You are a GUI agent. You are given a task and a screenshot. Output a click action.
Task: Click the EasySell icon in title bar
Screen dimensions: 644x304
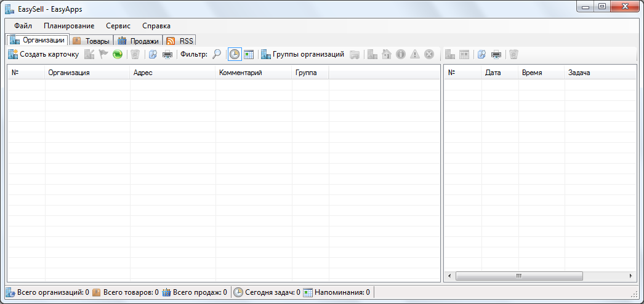pos(9,9)
